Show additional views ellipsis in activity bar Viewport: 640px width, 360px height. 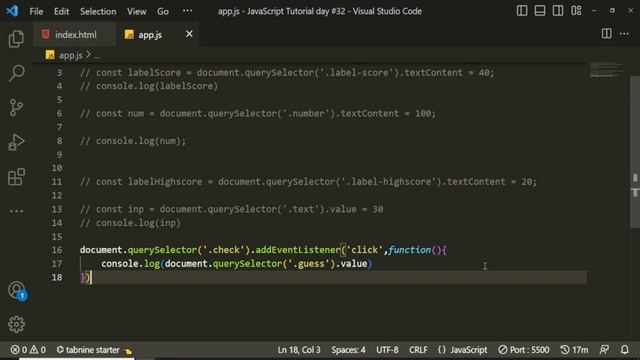(16, 211)
